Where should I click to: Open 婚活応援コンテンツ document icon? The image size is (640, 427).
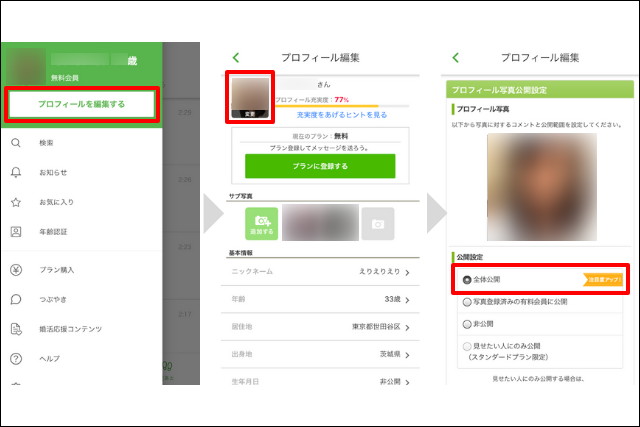click(x=16, y=329)
